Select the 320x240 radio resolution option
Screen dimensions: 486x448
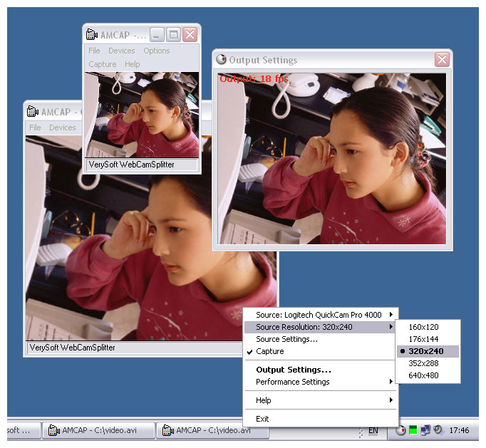point(428,351)
